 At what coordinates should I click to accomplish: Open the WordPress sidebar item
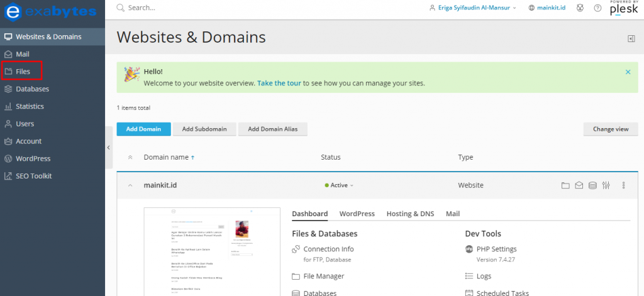click(x=33, y=158)
